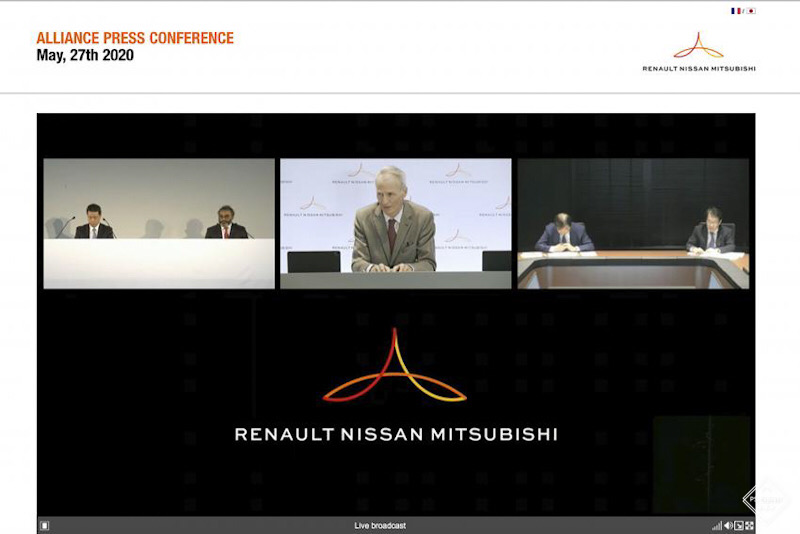Click the signal quality bars icon
The width and height of the screenshot is (800, 534).
click(716, 525)
